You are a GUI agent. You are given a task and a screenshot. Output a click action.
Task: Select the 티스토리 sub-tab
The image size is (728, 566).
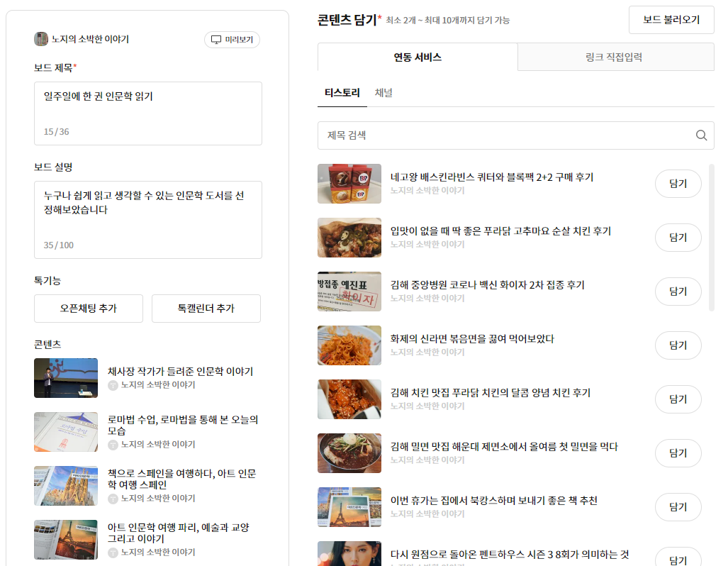[342, 93]
